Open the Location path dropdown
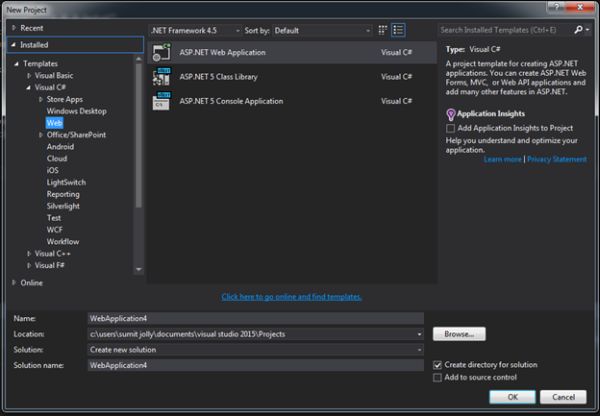Image resolution: width=600 pixels, height=416 pixels. [x=419, y=334]
